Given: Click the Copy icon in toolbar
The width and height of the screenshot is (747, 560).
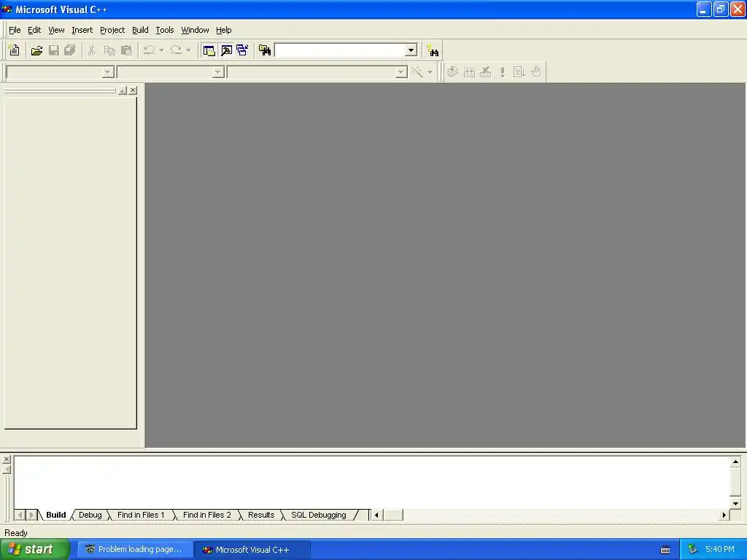Looking at the screenshot, I should pos(109,50).
